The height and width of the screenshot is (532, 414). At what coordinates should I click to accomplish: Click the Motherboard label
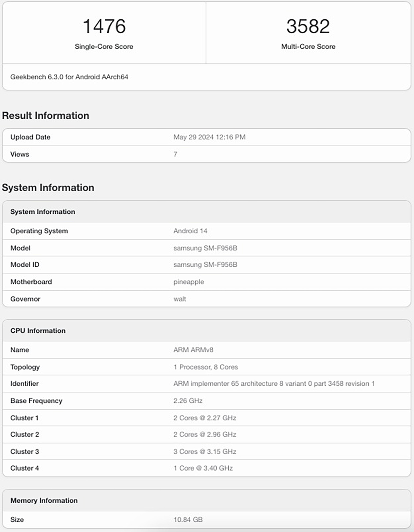pos(31,282)
